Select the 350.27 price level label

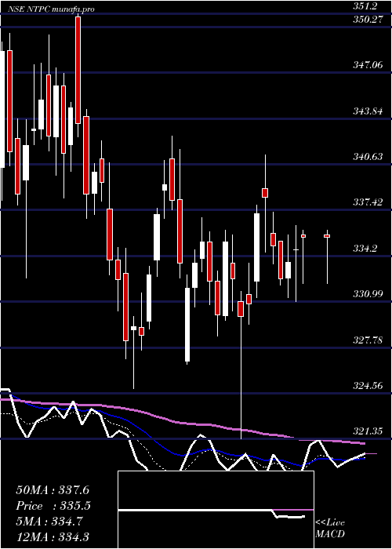click(x=368, y=20)
